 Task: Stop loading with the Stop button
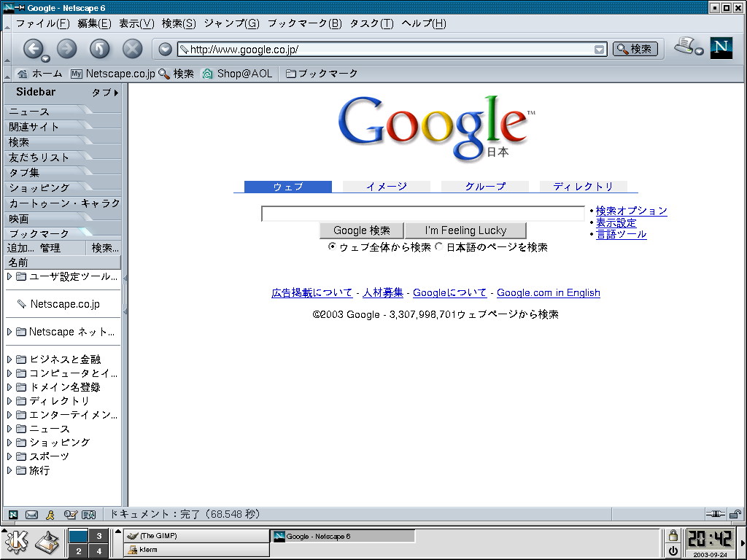[133, 48]
